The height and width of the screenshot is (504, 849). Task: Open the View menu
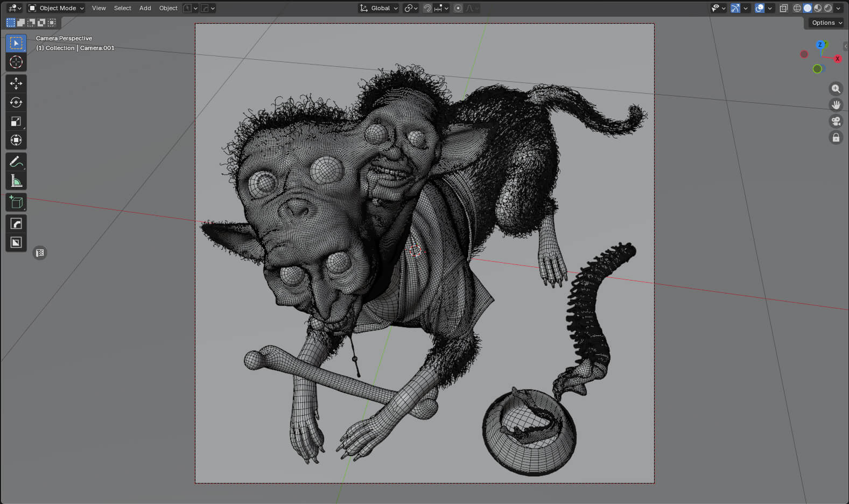[99, 8]
